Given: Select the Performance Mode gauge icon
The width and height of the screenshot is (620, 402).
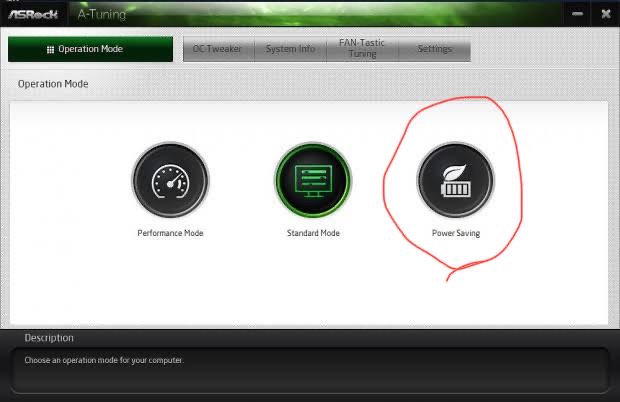Looking at the screenshot, I should pyautogui.click(x=170, y=180).
